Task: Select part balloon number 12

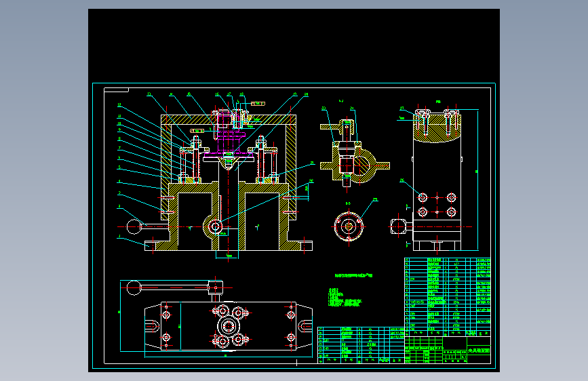Action: coord(119,105)
